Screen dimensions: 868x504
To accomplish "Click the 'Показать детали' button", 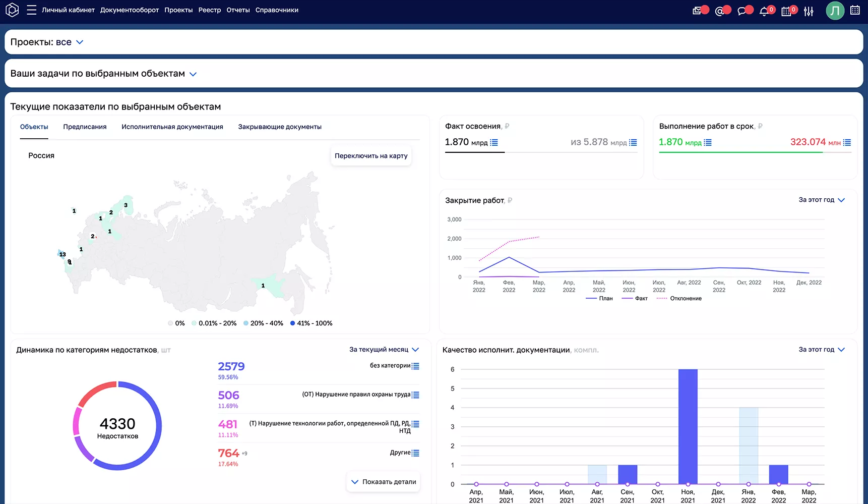I will pos(384,482).
